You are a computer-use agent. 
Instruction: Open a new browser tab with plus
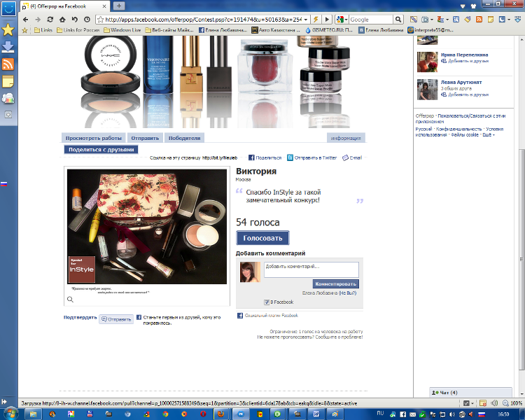119,6
